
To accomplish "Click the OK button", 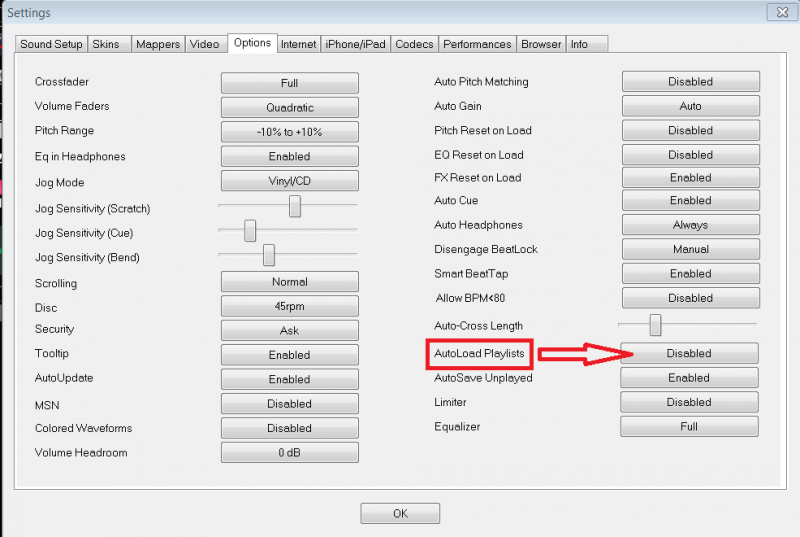I will (400, 513).
